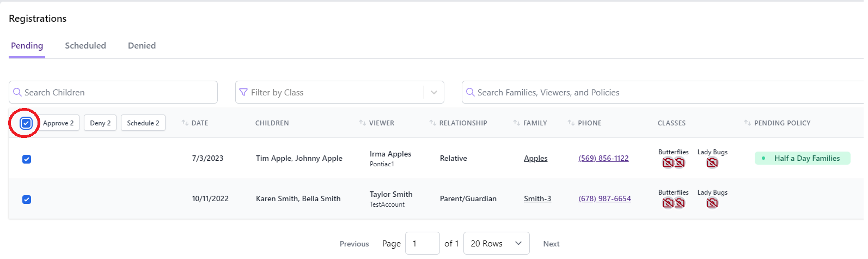
Task: Sort by Viewer column sort icon
Action: [363, 123]
